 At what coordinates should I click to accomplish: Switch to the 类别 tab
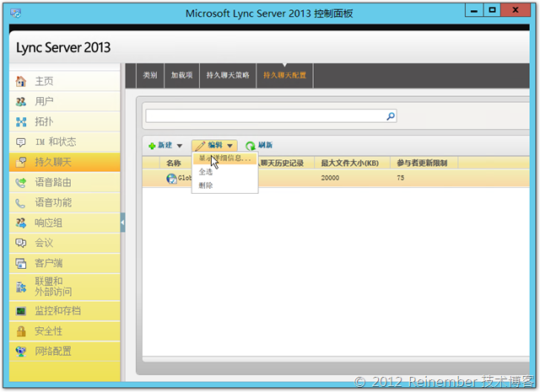(150, 75)
